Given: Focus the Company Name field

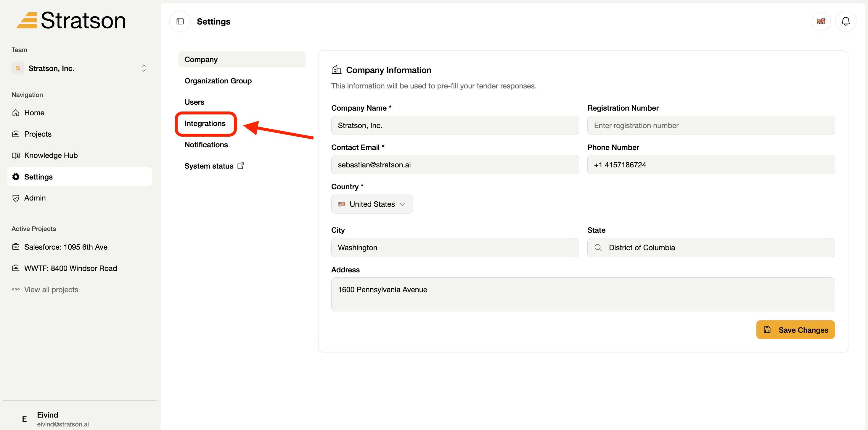Looking at the screenshot, I should click(455, 126).
